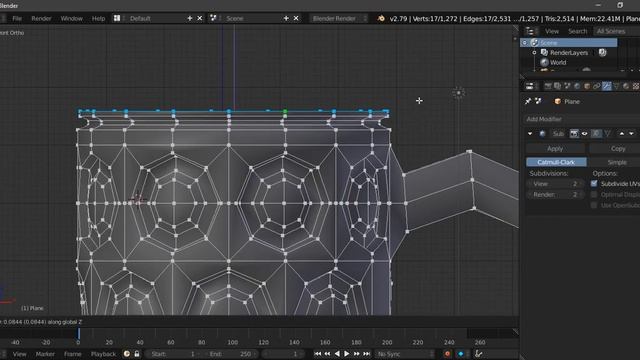Click the render layer icon beside RenderLayers
Viewport: 640px width, 360px height.
(602, 52)
